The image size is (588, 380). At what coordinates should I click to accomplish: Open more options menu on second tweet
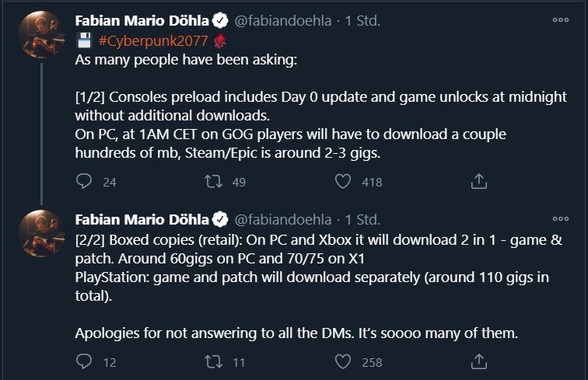coord(560,218)
